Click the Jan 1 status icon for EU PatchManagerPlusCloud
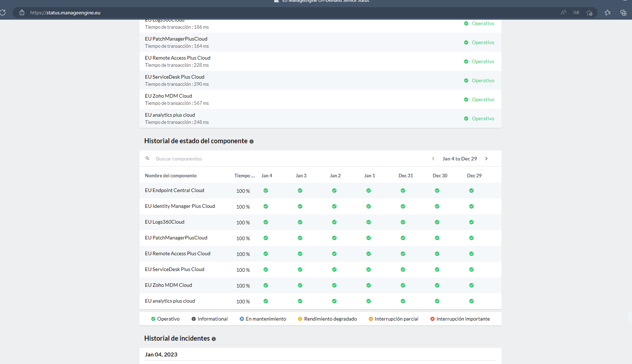 pos(369,238)
